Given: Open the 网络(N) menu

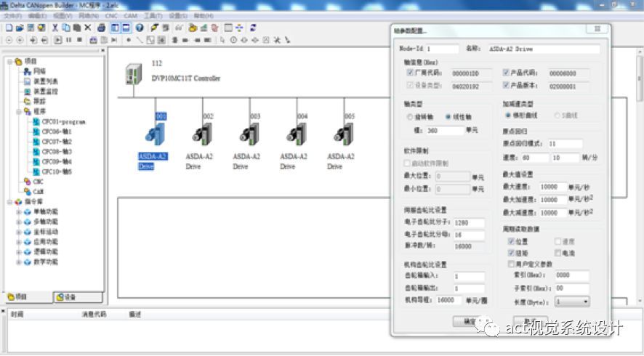Looking at the screenshot, I should (88, 16).
